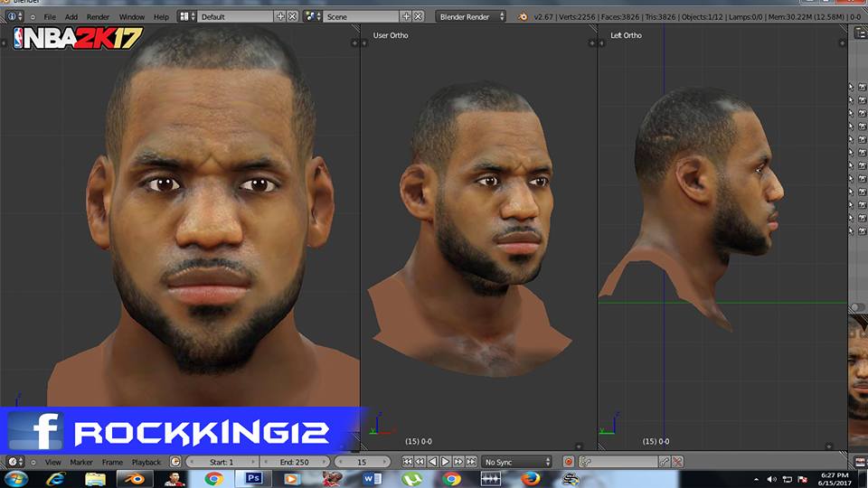Launch Internet Explorer from the taskbar
This screenshot has width=868, height=488.
coord(55,479)
